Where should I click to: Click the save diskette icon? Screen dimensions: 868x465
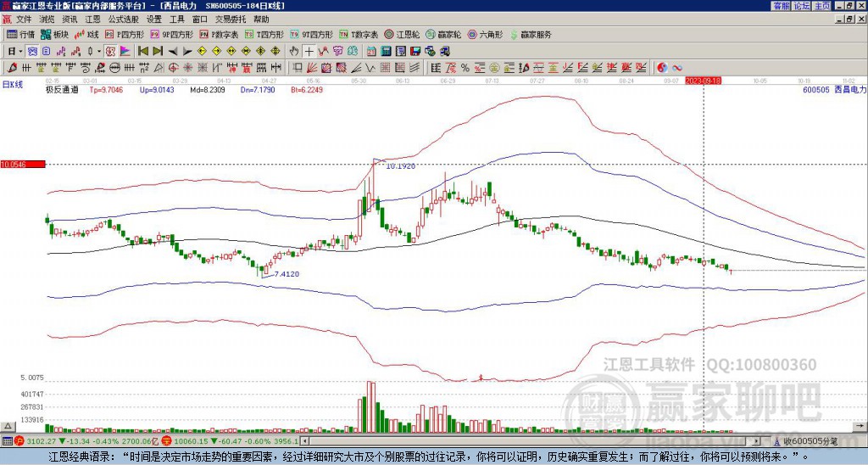click(x=415, y=52)
